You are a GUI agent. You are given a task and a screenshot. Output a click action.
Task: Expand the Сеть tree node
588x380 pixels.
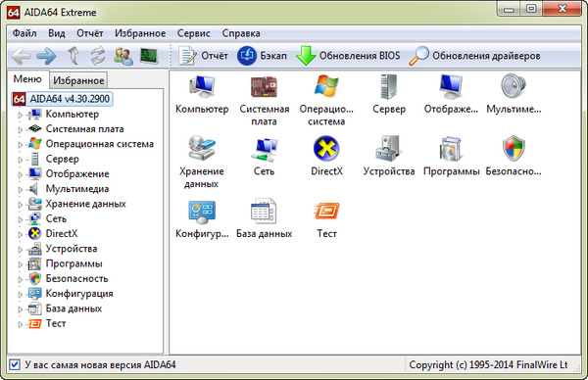tap(21, 219)
